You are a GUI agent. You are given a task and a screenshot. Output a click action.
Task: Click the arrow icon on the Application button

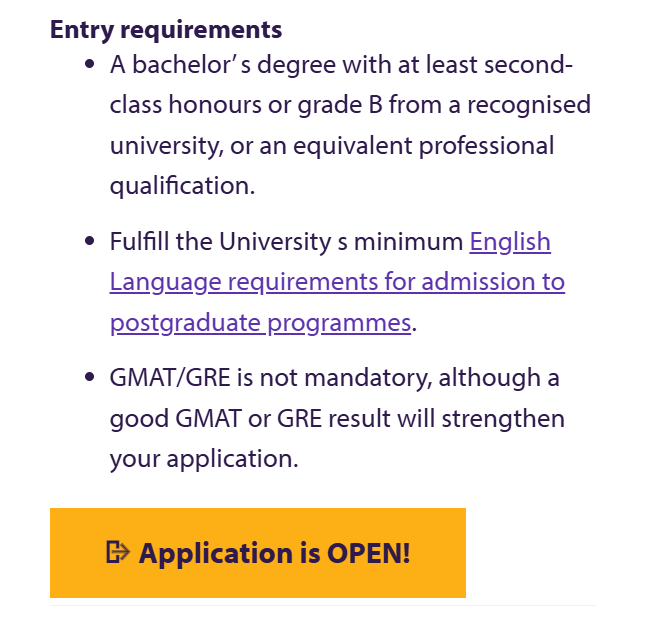click(x=118, y=552)
